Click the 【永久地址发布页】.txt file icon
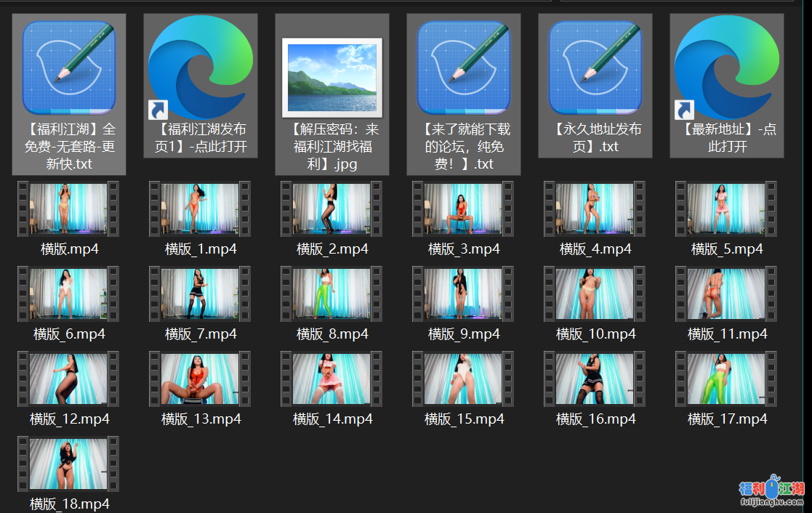The width and height of the screenshot is (812, 513). coord(595,68)
